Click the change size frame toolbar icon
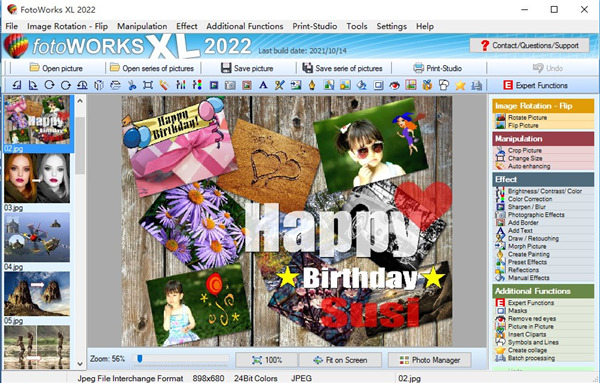Viewport: 600px width, 383px height. click(148, 85)
